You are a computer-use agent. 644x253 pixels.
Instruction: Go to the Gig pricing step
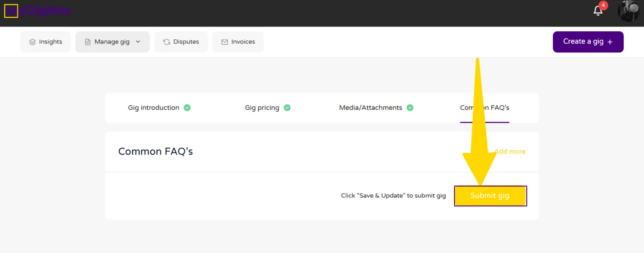[262, 108]
